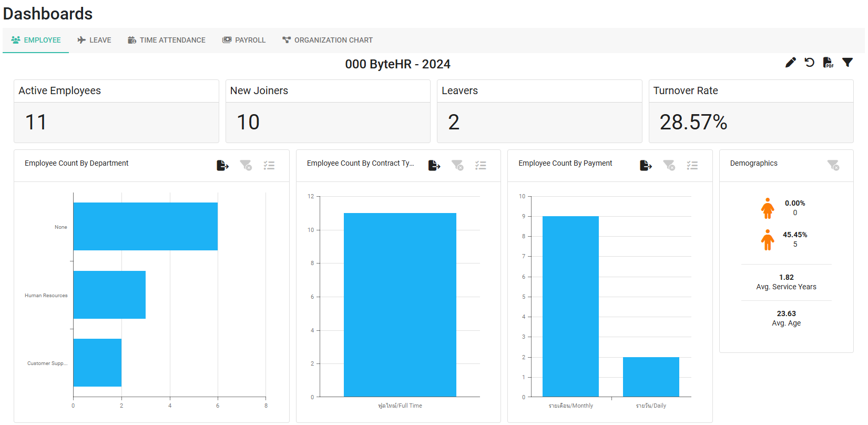Click the Customer Support bar

pos(97,362)
